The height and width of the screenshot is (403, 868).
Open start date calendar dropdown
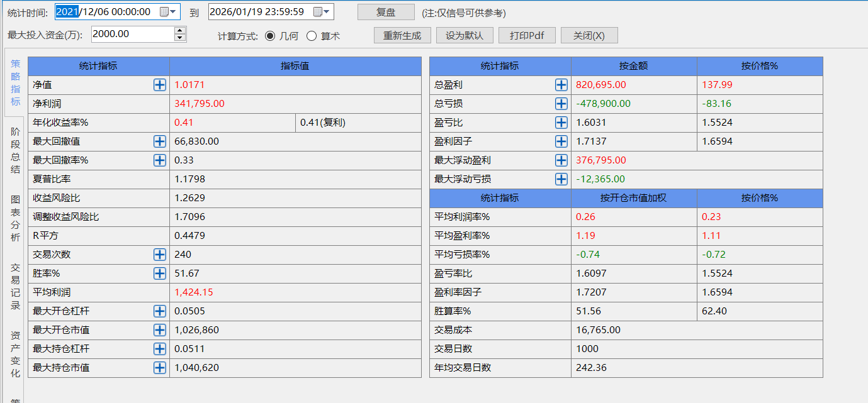click(167, 12)
